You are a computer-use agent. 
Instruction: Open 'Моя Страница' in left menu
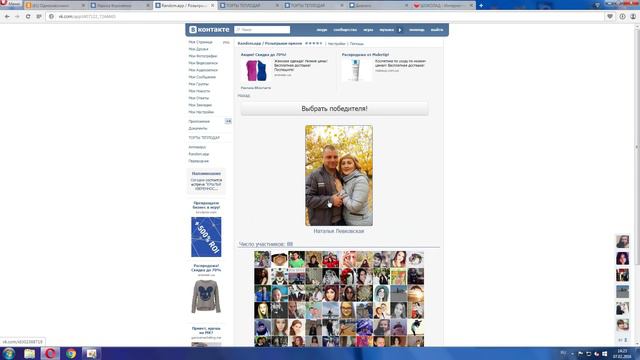click(200, 42)
